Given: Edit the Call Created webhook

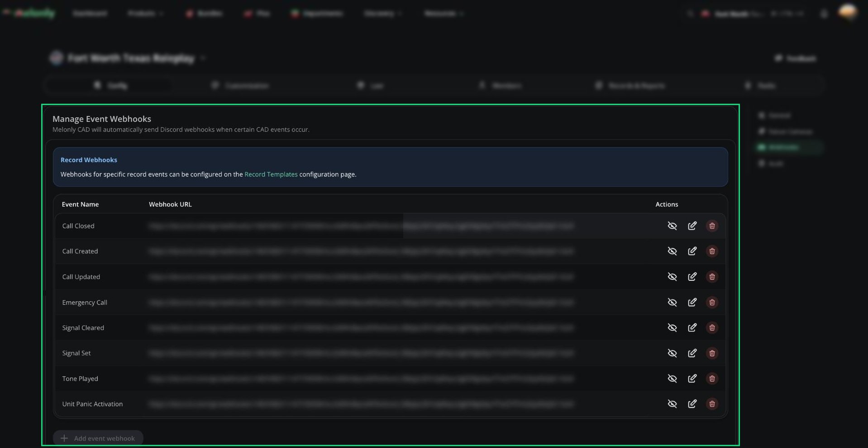Looking at the screenshot, I should [x=692, y=251].
